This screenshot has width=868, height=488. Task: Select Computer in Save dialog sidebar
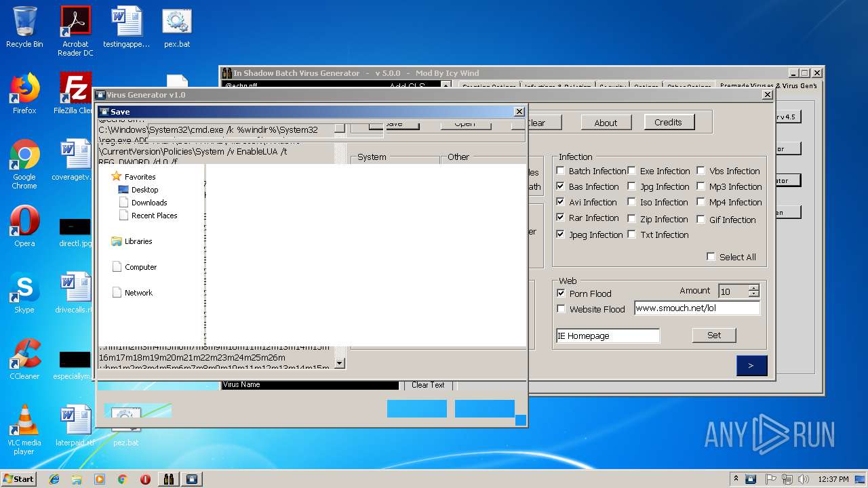(134, 266)
